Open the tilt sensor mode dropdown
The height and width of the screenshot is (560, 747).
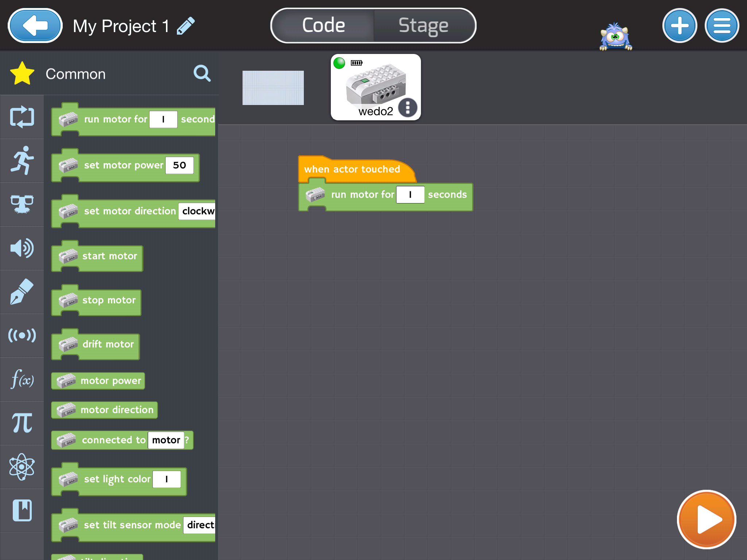pyautogui.click(x=199, y=525)
